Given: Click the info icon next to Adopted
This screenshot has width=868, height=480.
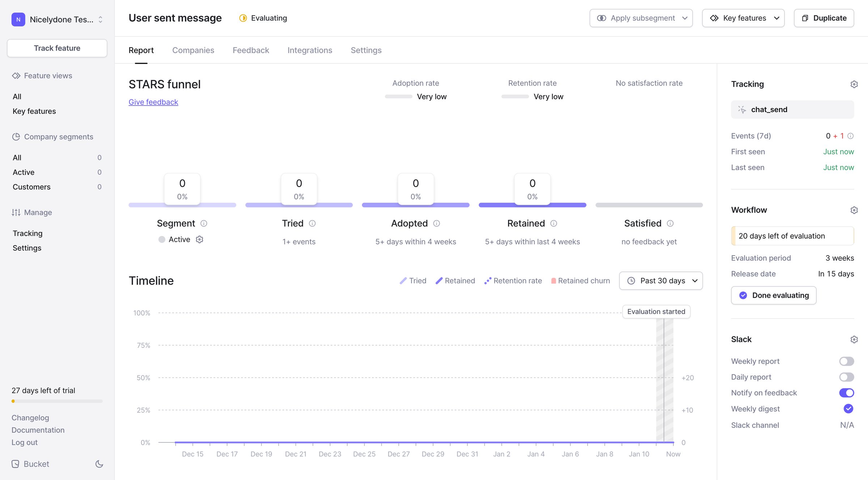Looking at the screenshot, I should 437,223.
